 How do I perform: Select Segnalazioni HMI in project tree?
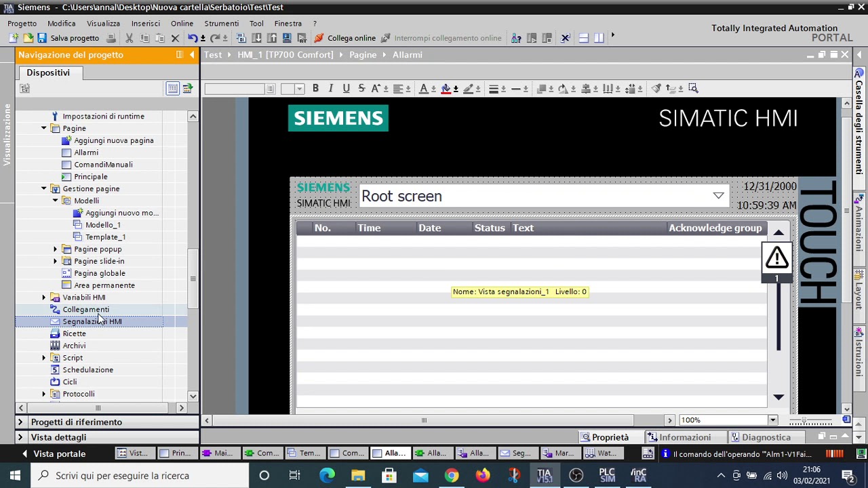pos(92,321)
